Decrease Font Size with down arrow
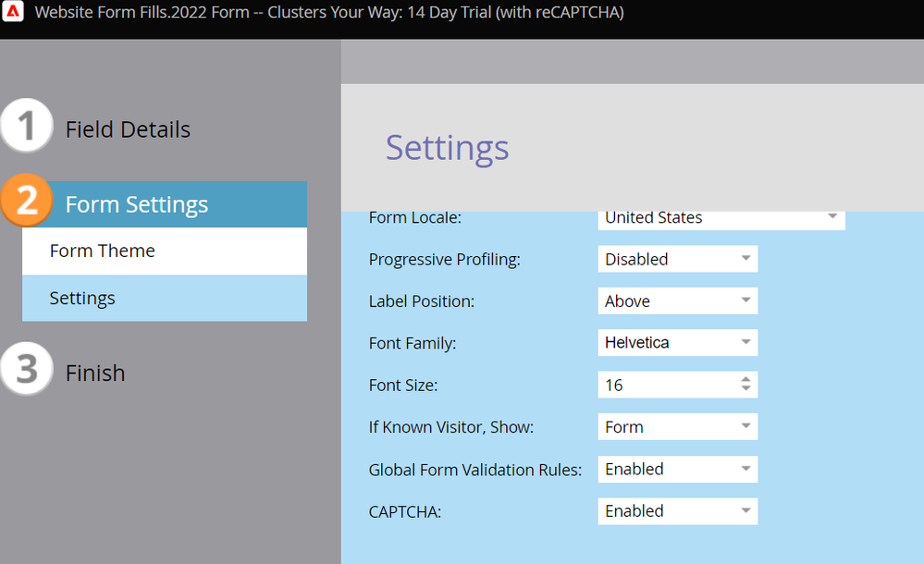 click(x=745, y=389)
